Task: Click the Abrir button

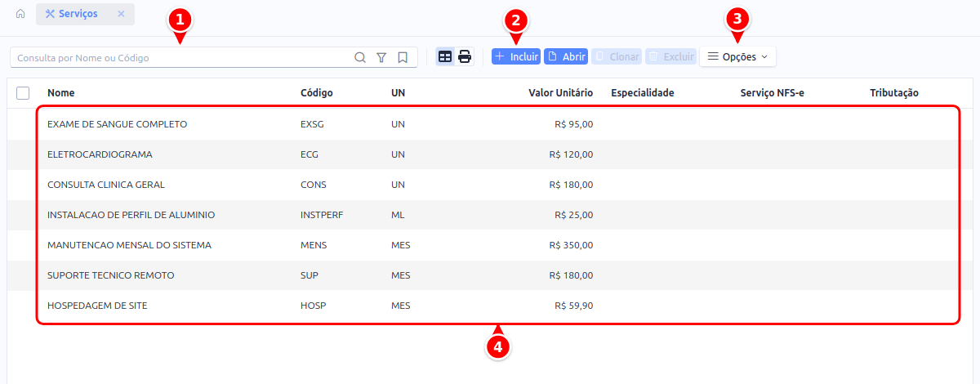Action: [x=566, y=56]
